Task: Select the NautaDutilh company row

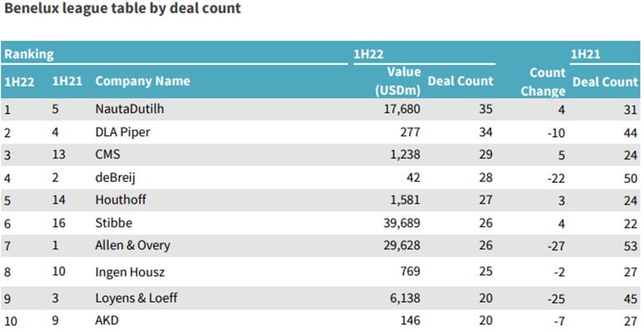Action: tap(321, 109)
